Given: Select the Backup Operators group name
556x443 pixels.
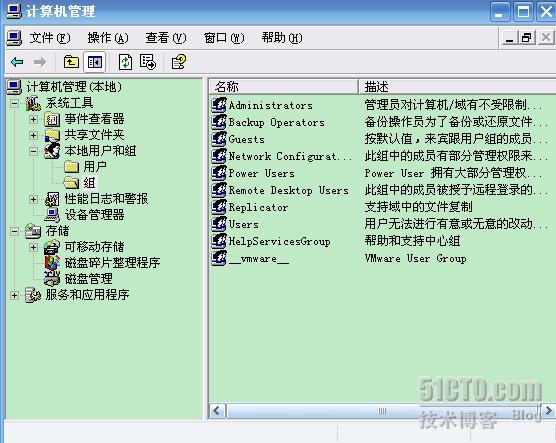Looking at the screenshot, I should [277, 122].
